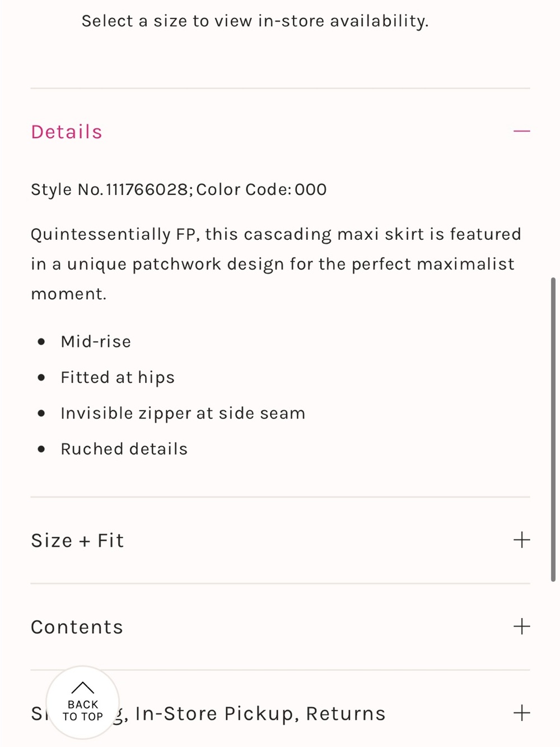
Task: Click the Ruched details bullet item
Action: pos(124,449)
